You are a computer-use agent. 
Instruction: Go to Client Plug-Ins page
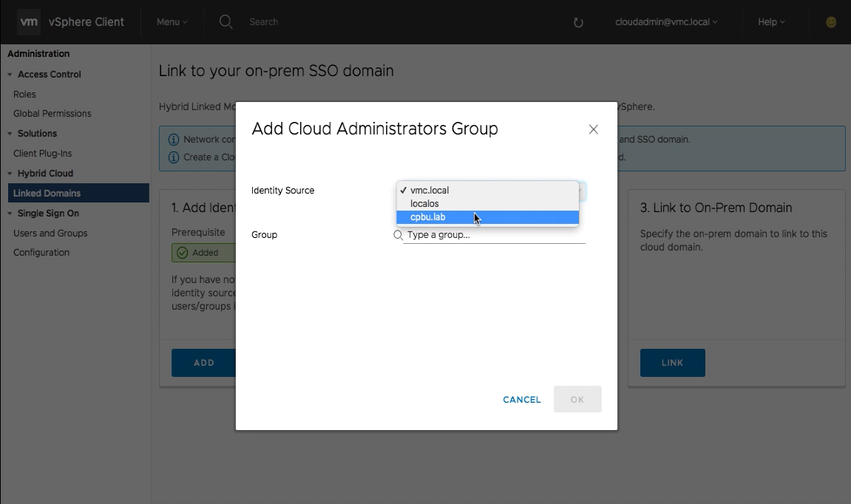point(42,154)
